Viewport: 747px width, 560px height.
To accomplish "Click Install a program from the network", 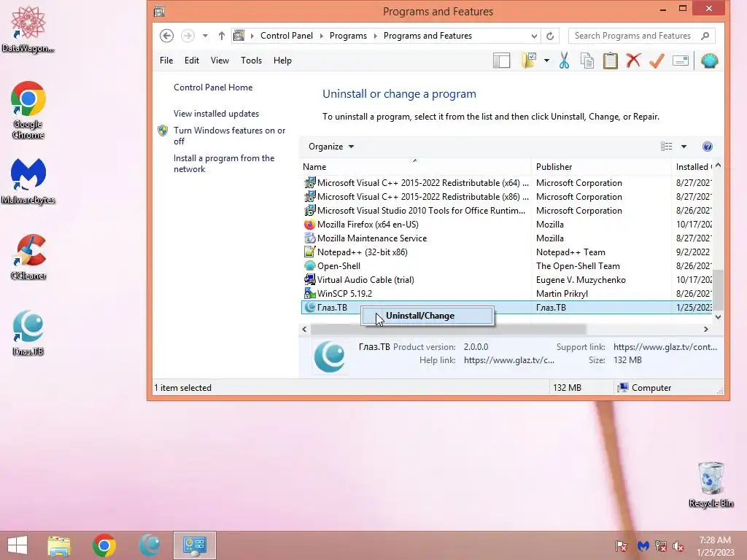I will (224, 163).
